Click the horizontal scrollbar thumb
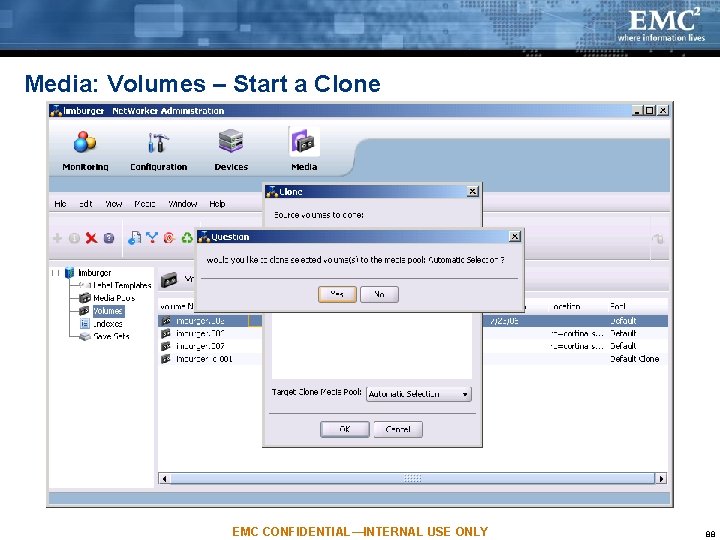 pos(412,478)
